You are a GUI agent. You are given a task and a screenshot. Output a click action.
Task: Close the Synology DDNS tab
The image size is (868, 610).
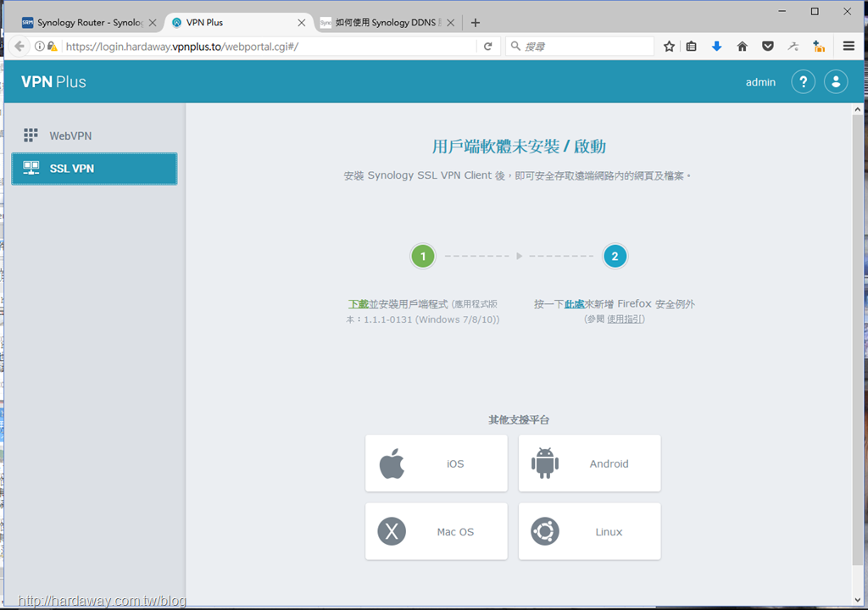pos(451,23)
